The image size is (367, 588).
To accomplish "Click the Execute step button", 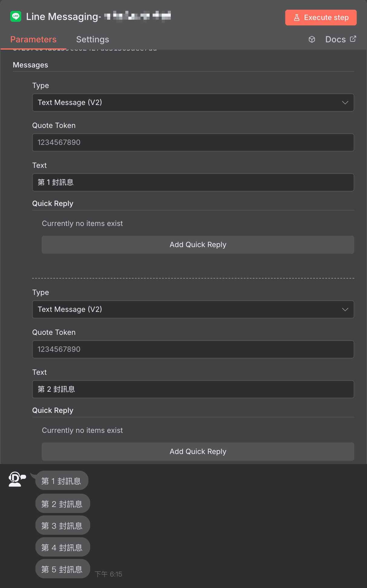I will tap(321, 17).
